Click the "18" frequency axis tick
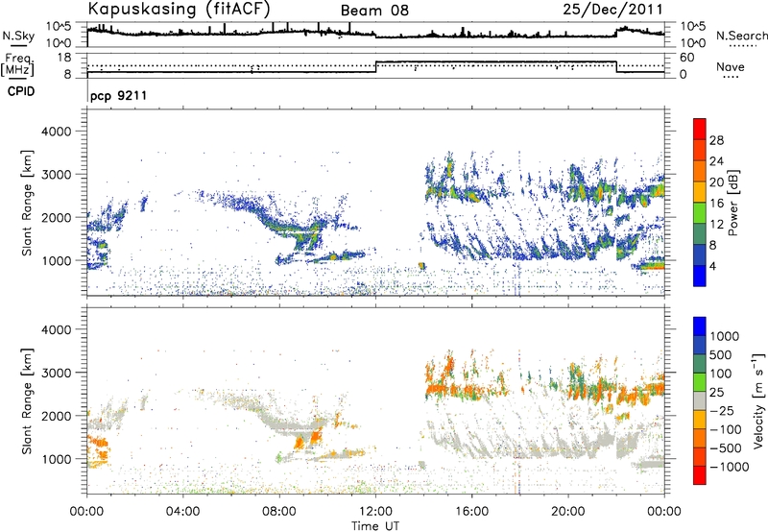Image resolution: width=768 pixels, height=532 pixels. click(64, 58)
